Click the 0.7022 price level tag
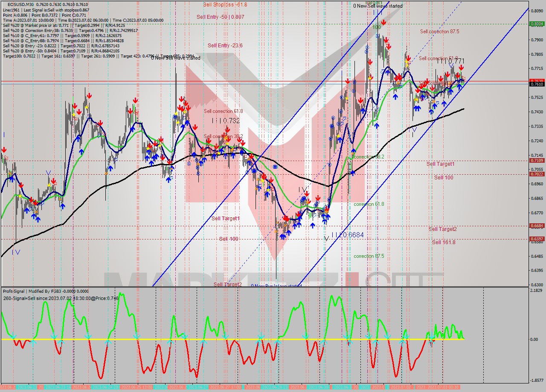The width and height of the screenshot is (546, 392). pyautogui.click(x=537, y=174)
